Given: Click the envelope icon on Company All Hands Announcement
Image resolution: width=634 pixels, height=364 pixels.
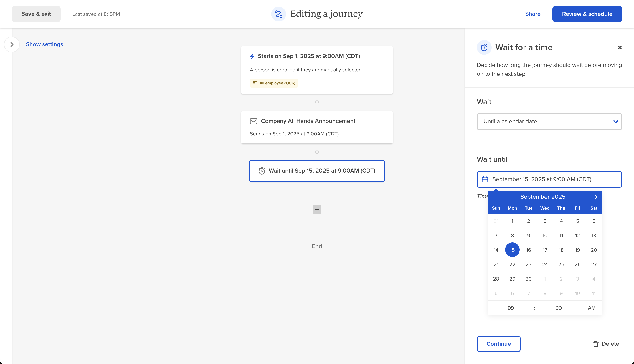Looking at the screenshot, I should 253,121.
